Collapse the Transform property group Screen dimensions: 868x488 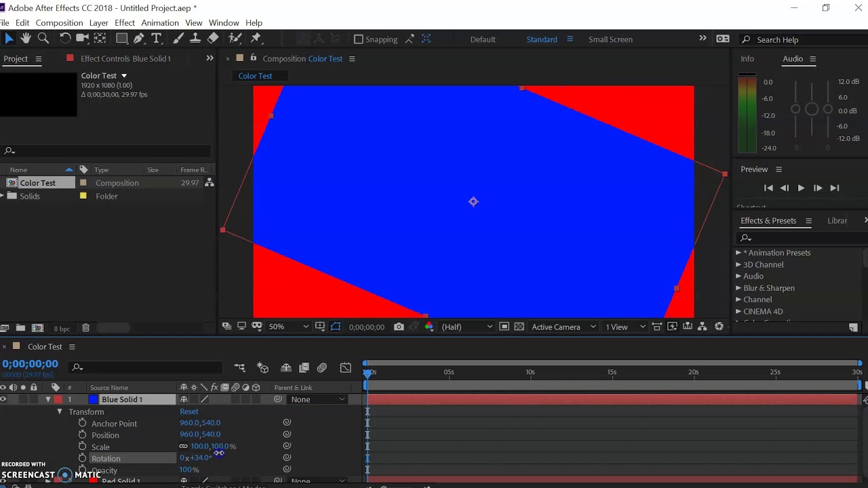pyautogui.click(x=60, y=411)
